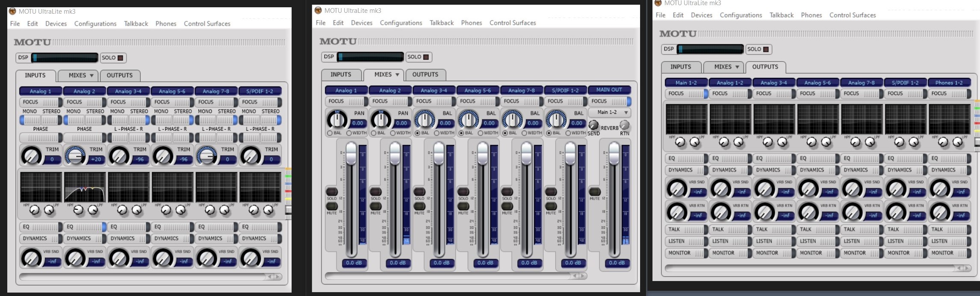Click Analog 7-8 VRB SND knob, right window
This screenshot has height=296, width=980.
[852, 188]
